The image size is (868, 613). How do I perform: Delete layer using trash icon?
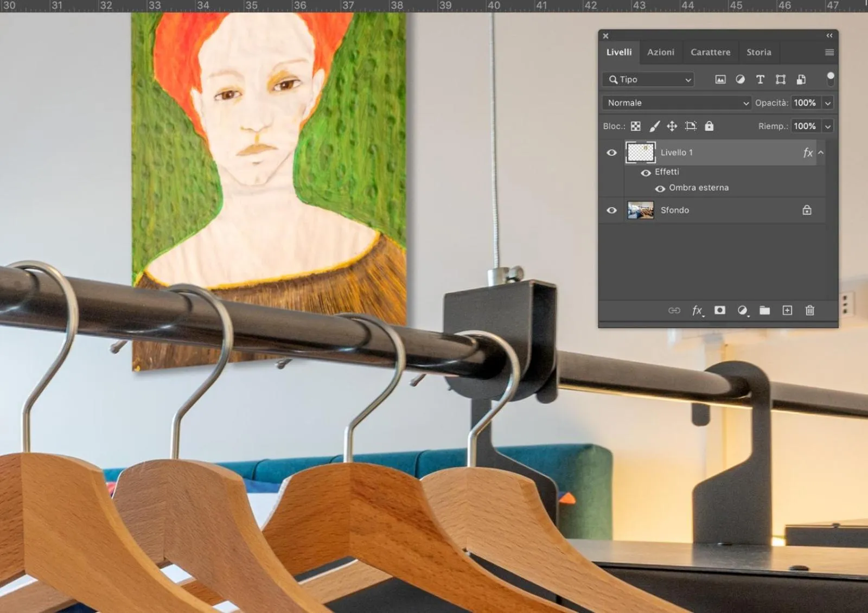(x=809, y=310)
